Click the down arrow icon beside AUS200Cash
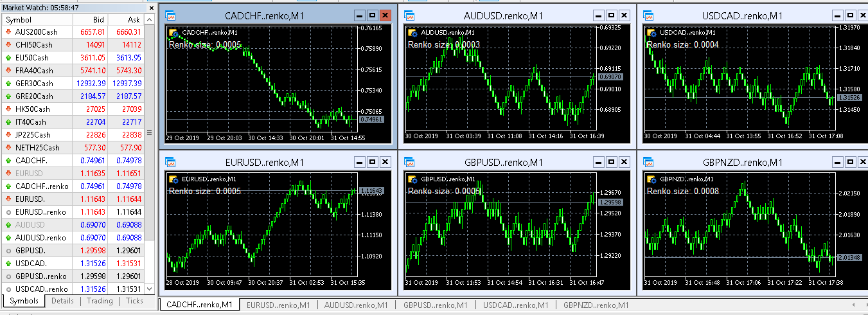The width and height of the screenshot is (868, 315). coord(8,32)
